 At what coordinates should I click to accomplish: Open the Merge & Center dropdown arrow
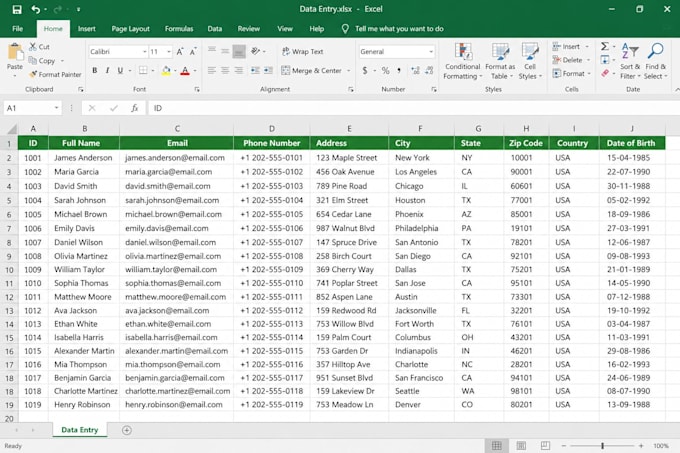click(x=348, y=71)
